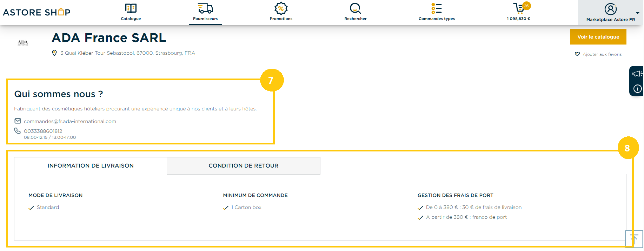Click the Mode de livraison heading

point(55,195)
